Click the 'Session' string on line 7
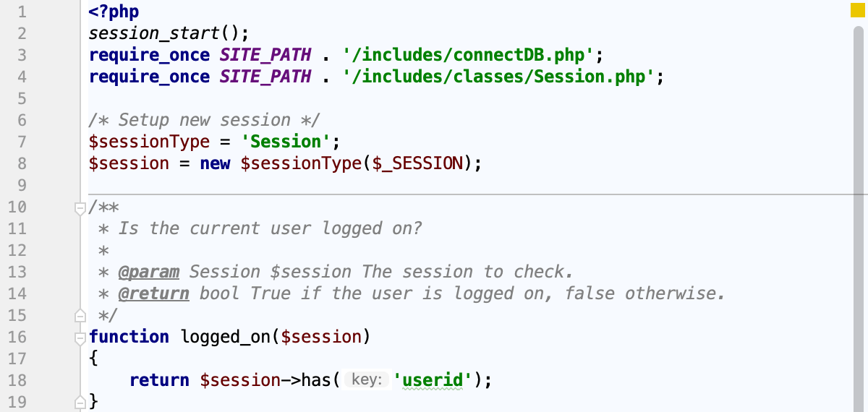Image resolution: width=868 pixels, height=412 pixels. (x=286, y=142)
